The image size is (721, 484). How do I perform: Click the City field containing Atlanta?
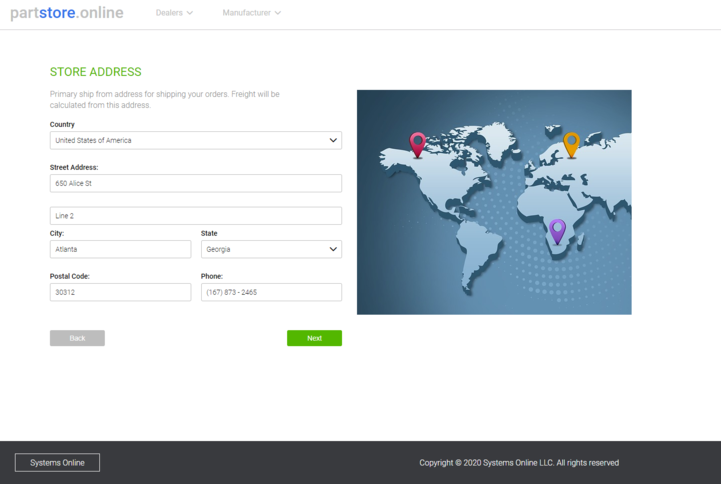click(120, 249)
